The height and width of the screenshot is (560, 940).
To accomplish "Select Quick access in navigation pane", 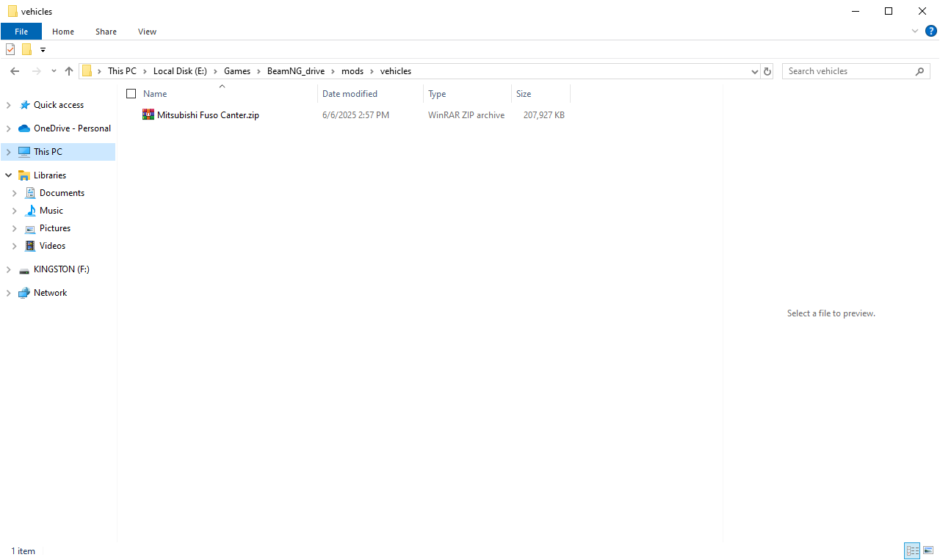I will click(59, 105).
